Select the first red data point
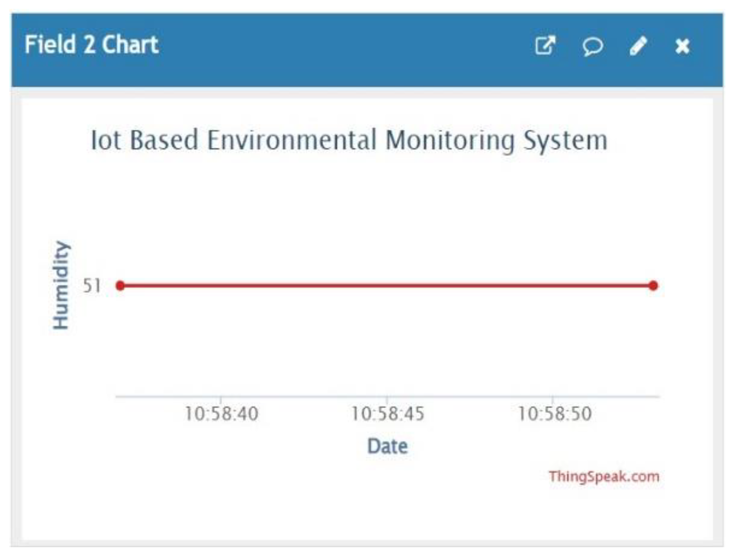Screen dimensions: 732x560 (x=120, y=286)
